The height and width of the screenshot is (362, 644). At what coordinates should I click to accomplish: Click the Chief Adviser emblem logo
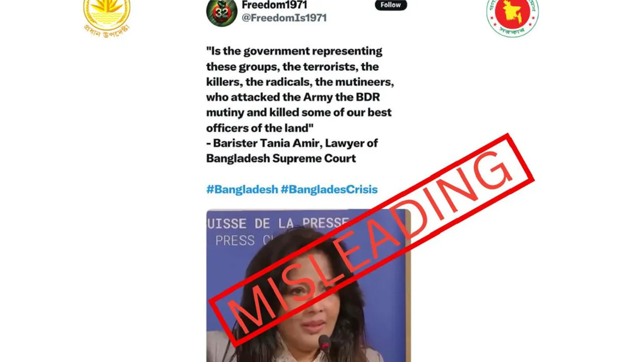107,17
